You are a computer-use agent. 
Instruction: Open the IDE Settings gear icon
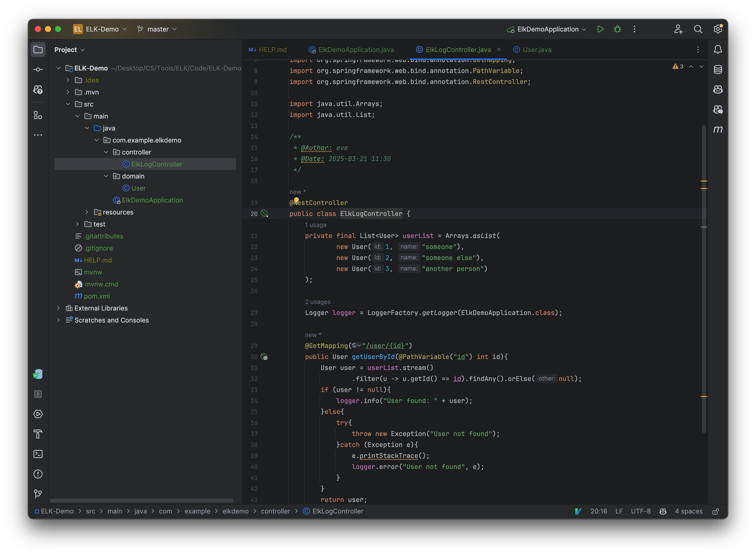(x=718, y=29)
